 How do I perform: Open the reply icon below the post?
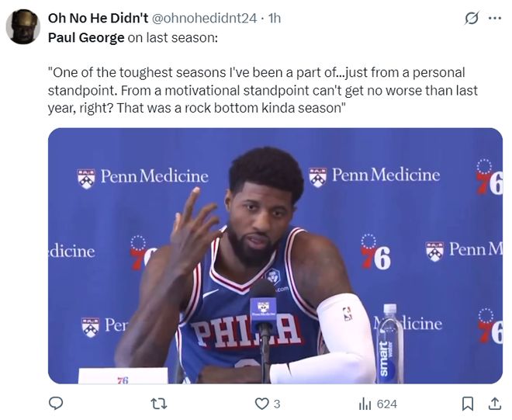56,404
